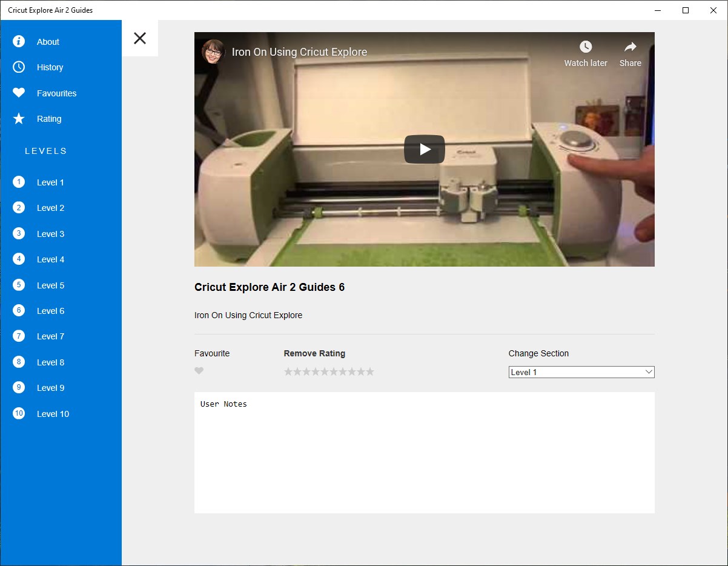This screenshot has height=566, width=728.
Task: Rate the guide with the tenth star
Action: (370, 371)
